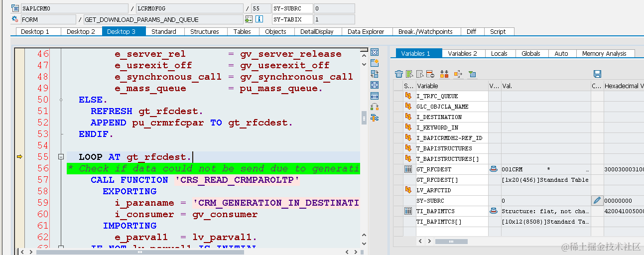
Task: Open the Tables tab
Action: pos(242,31)
